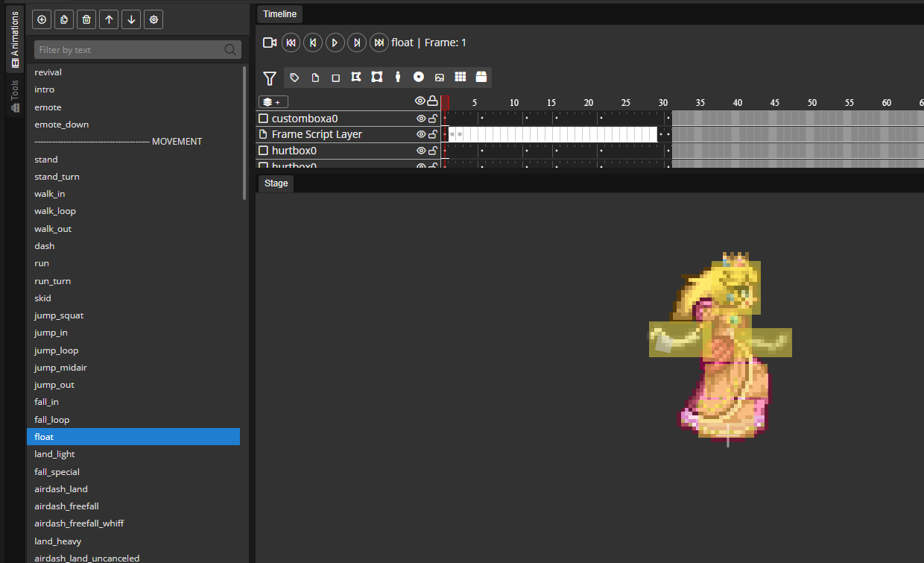Click the scrollbar of the animations list
Image resolution: width=924 pixels, height=563 pixels.
[x=244, y=133]
